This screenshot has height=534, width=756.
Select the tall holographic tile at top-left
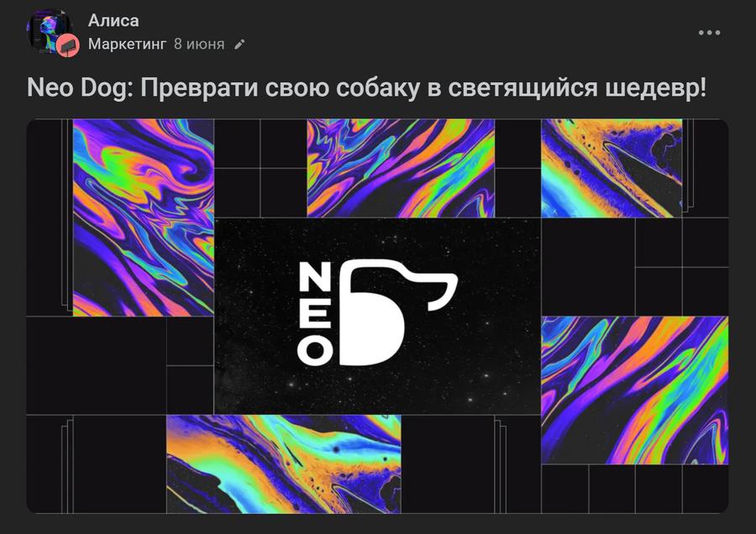pyautogui.click(x=143, y=217)
